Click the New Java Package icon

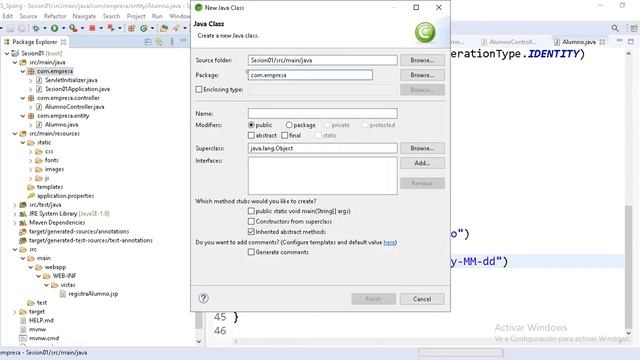[131, 28]
